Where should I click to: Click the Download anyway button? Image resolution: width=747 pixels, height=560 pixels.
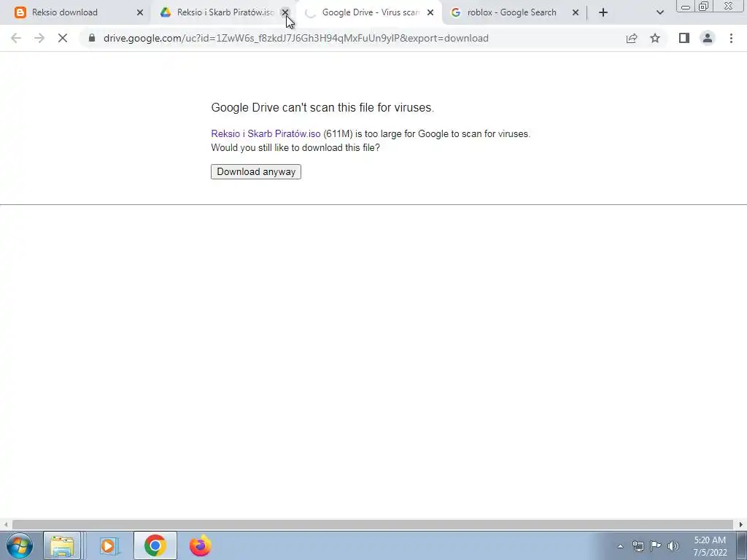[x=256, y=172]
